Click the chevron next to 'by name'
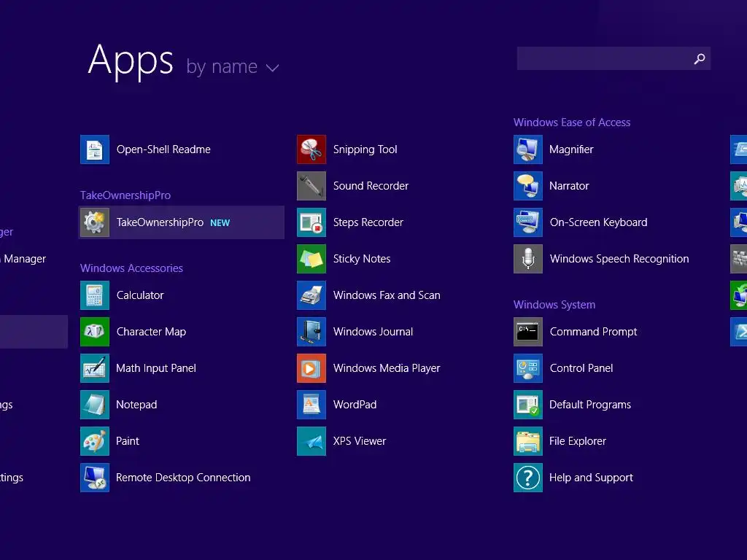Screen dimensions: 747x560 273,68
